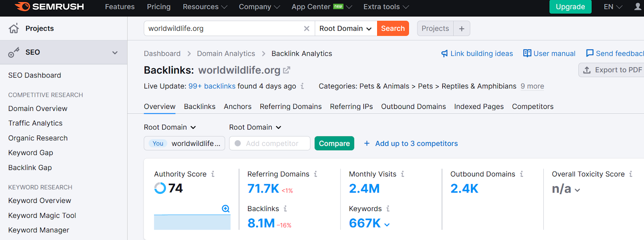Switch to the Indexed Pages tab
Image resolution: width=644 pixels, height=240 pixels.
479,107
